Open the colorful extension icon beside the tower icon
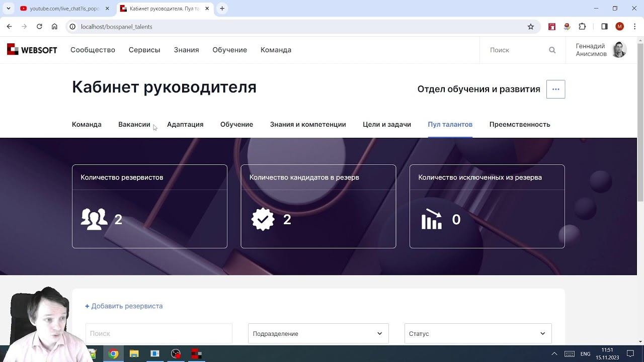This screenshot has width=644, height=362. coord(567,27)
